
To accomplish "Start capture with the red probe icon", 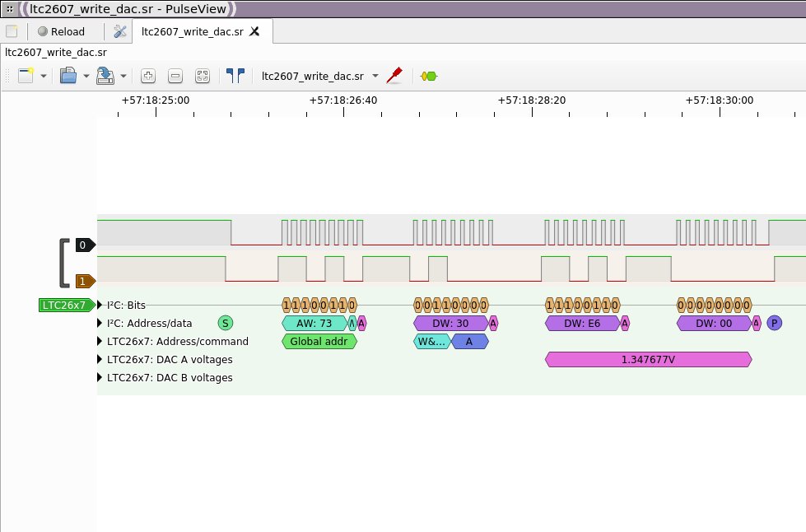I will [x=394, y=75].
